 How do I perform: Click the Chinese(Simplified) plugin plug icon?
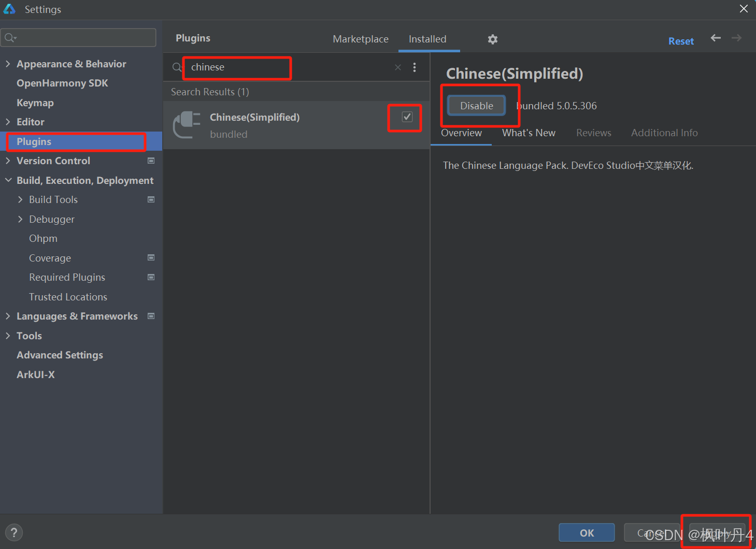tap(187, 125)
